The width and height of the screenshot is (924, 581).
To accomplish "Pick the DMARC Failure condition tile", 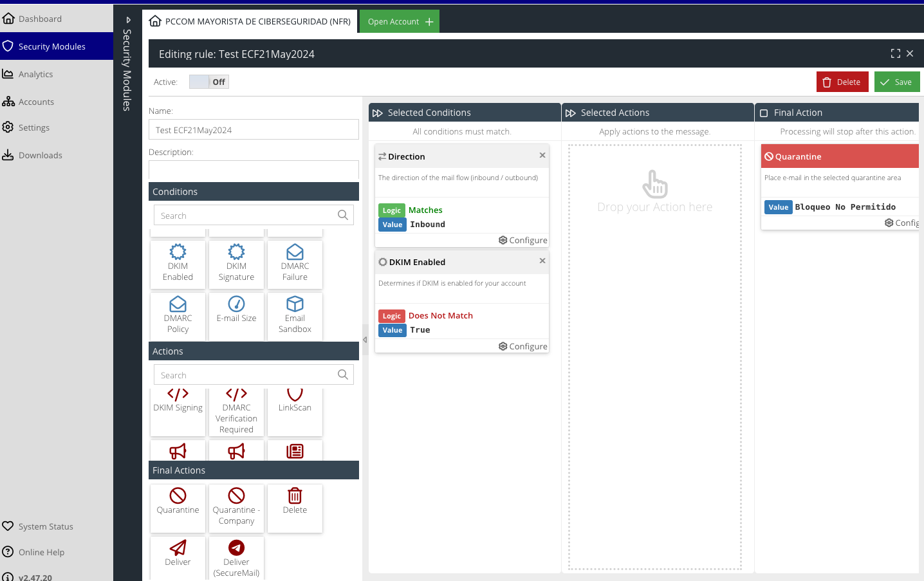I will [x=295, y=264].
